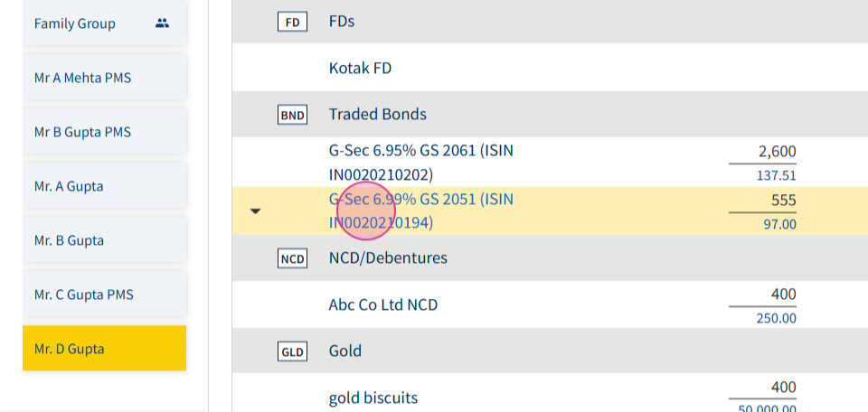Screen dimensions: 868x412
Task: Click the Family Group people icon
Action: coord(162,23)
